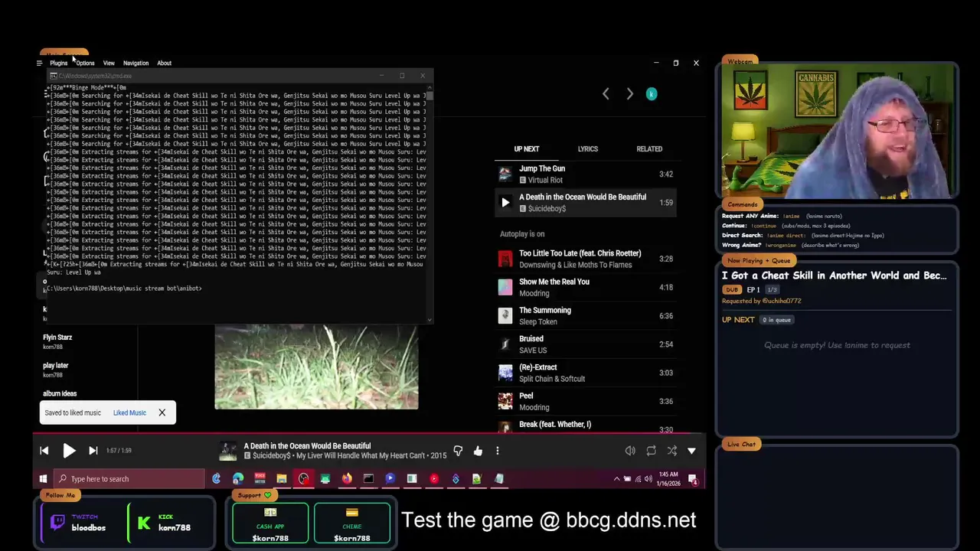The width and height of the screenshot is (980, 551).
Task: Open File Explorer from the taskbar
Action: [x=282, y=479]
